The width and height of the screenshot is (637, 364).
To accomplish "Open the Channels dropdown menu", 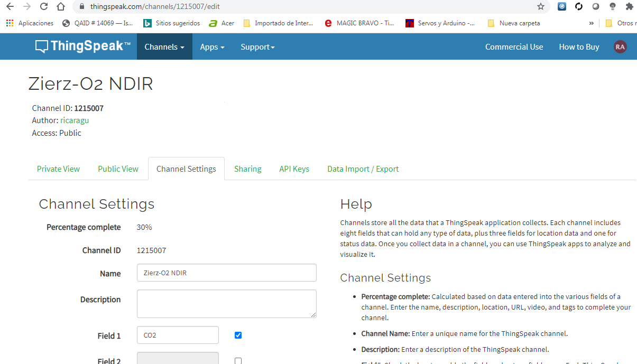I will coord(164,46).
